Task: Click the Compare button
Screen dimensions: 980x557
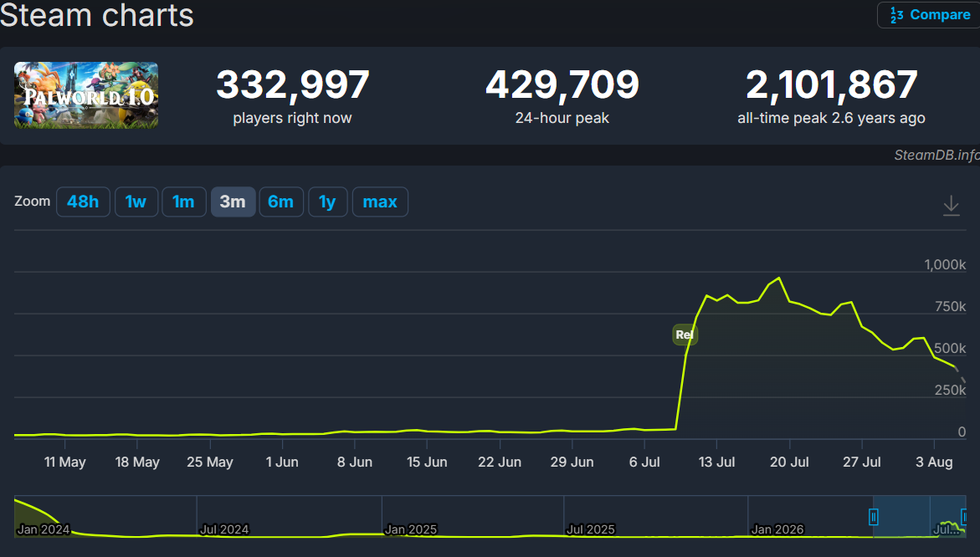Action: coord(930,14)
